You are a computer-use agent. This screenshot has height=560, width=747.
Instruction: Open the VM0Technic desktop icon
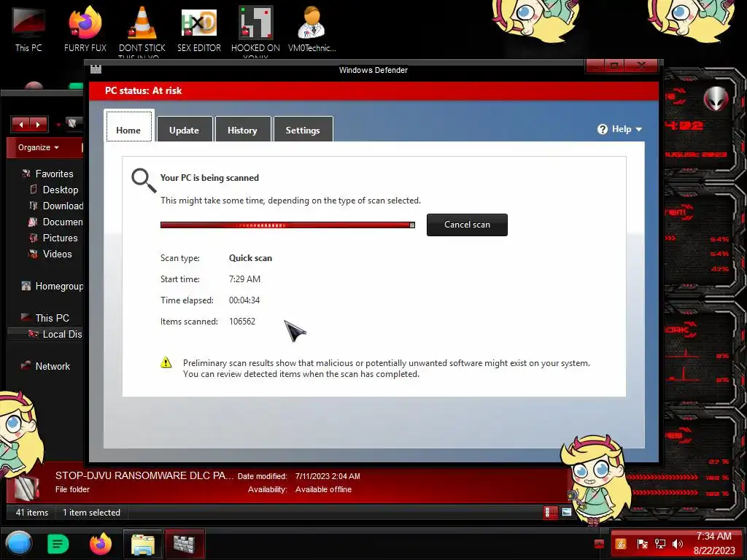[x=312, y=28]
